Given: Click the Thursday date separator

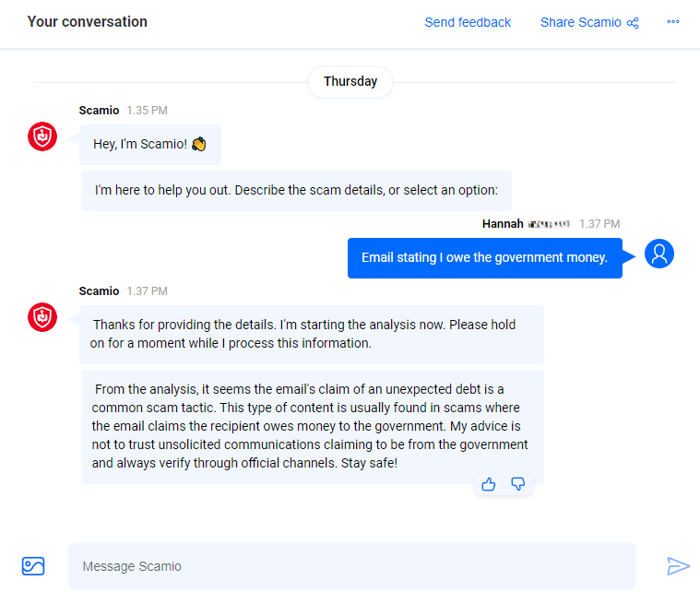Looking at the screenshot, I should pos(350,81).
